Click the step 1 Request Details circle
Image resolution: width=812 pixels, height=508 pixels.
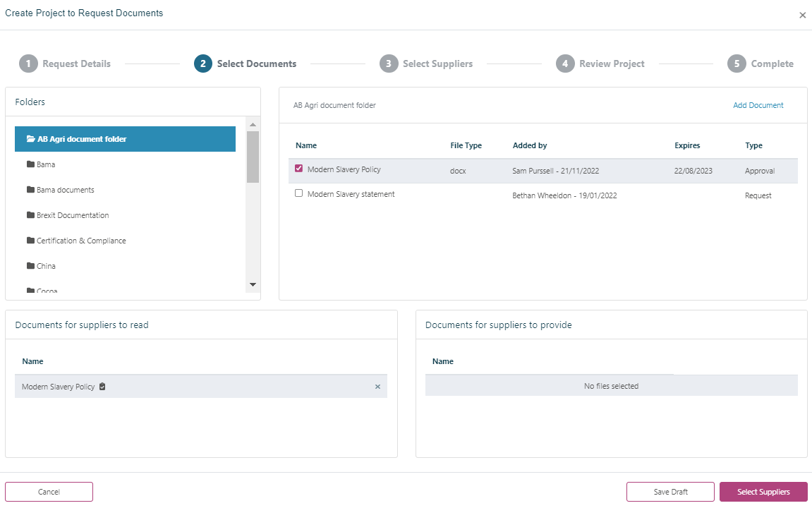click(x=28, y=64)
